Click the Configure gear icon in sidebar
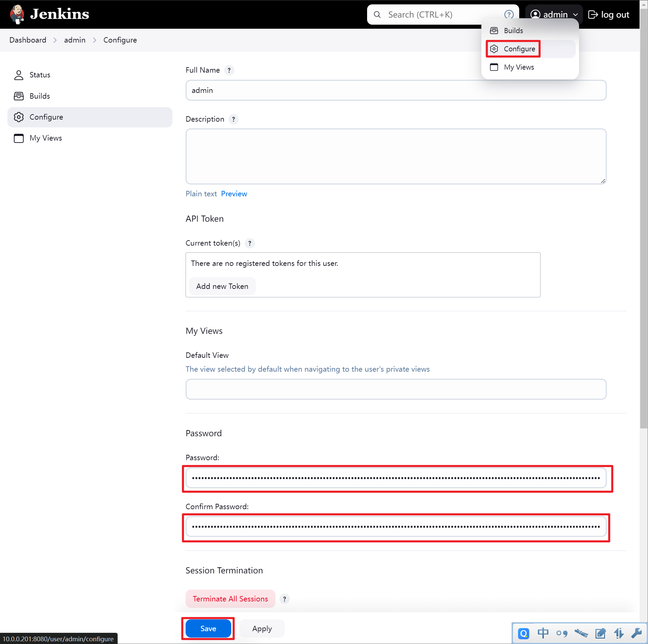This screenshot has width=648, height=644. tap(19, 117)
